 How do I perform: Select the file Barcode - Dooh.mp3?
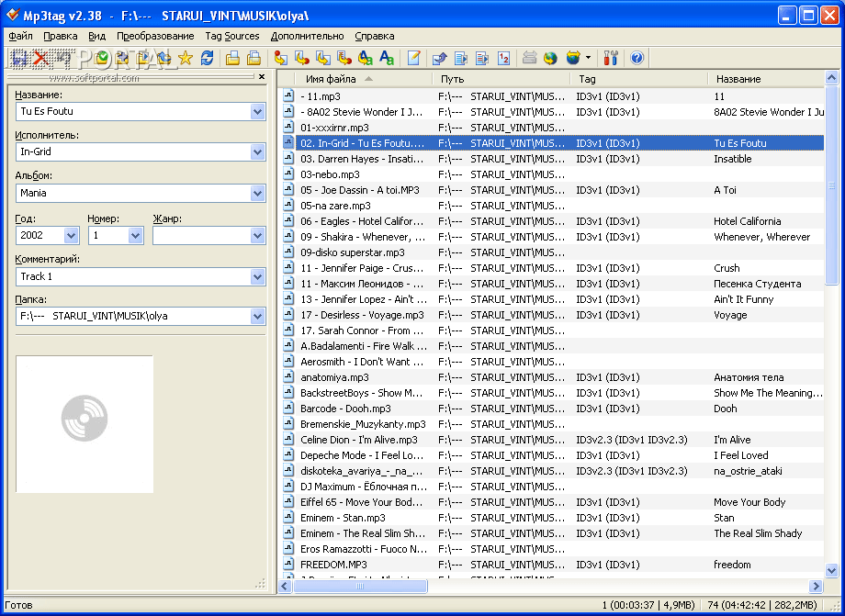point(345,409)
